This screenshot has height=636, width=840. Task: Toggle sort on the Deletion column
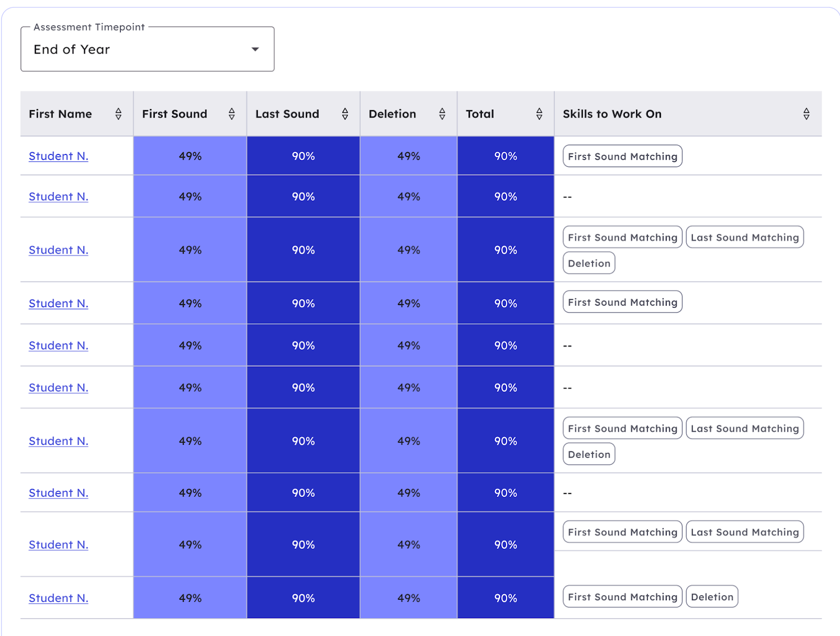coord(442,114)
